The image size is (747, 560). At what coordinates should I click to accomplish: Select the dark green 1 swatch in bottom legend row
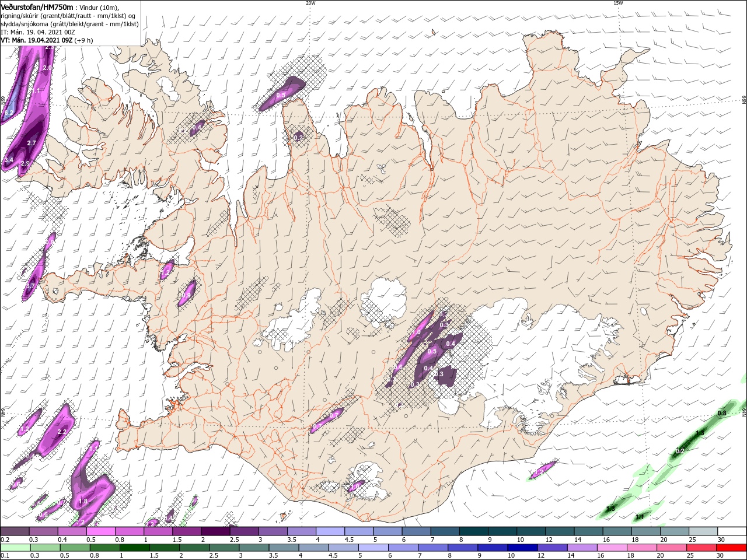click(134, 548)
